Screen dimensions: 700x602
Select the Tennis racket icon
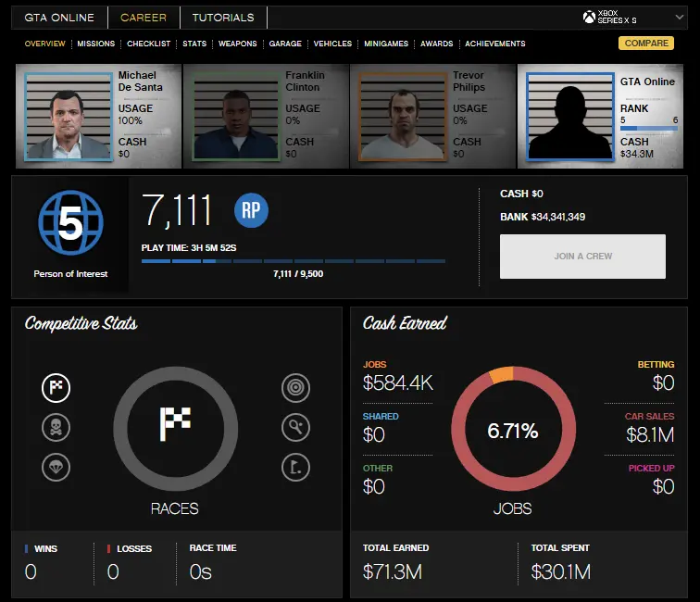[294, 427]
